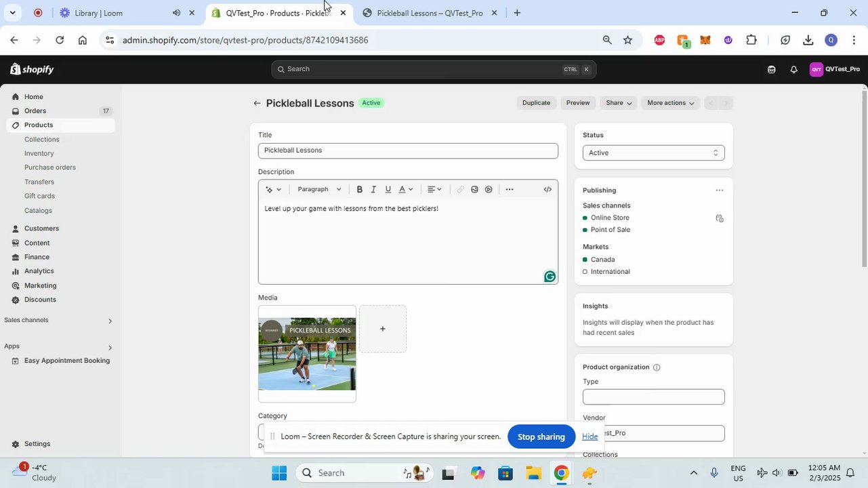The width and height of the screenshot is (868, 488).
Task: Open Settings in the Shopify sidebar
Action: [x=37, y=444]
